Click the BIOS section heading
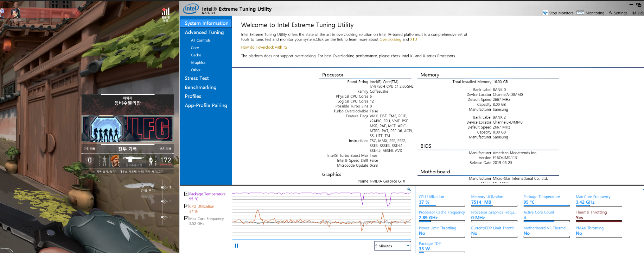 [x=426, y=146]
